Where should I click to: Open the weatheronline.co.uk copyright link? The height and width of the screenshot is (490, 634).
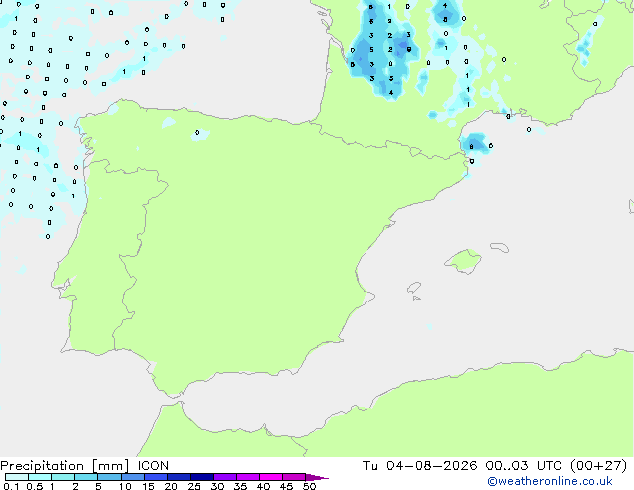pyautogui.click(x=550, y=481)
